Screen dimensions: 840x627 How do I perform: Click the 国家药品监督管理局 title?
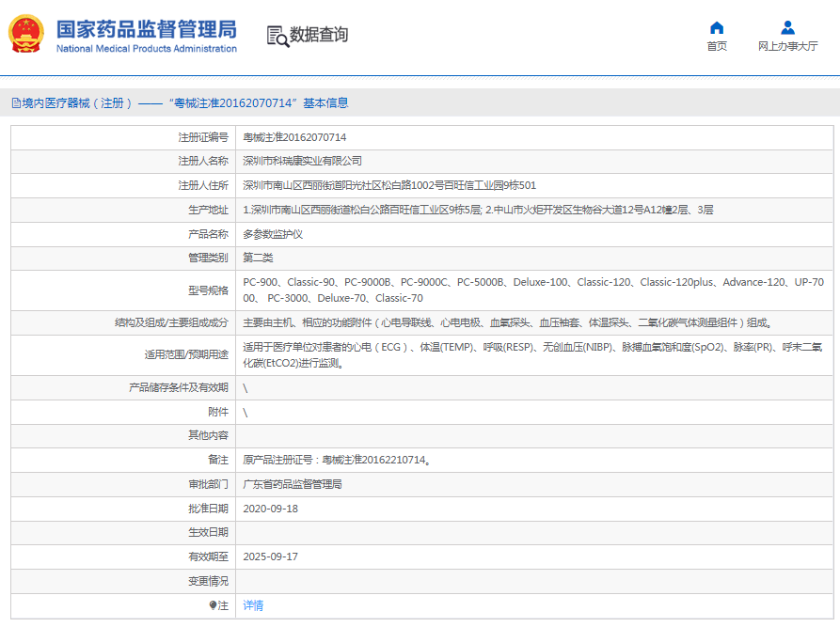[146, 29]
